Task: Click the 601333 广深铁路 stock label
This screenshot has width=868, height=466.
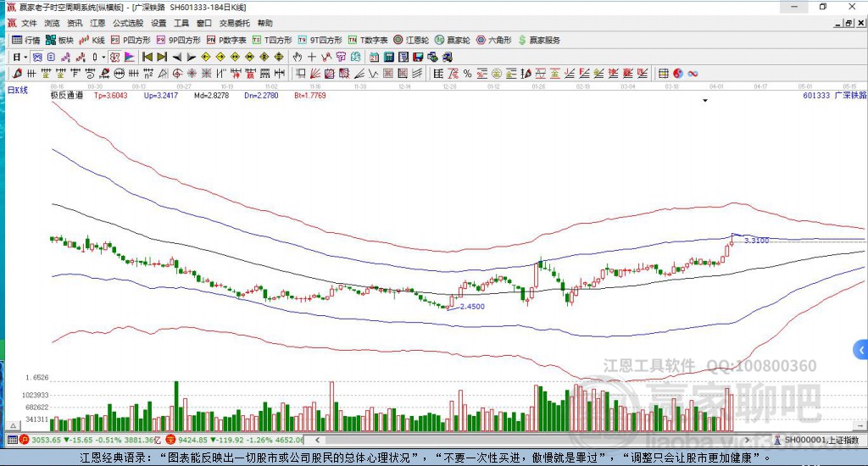Action: (x=834, y=95)
